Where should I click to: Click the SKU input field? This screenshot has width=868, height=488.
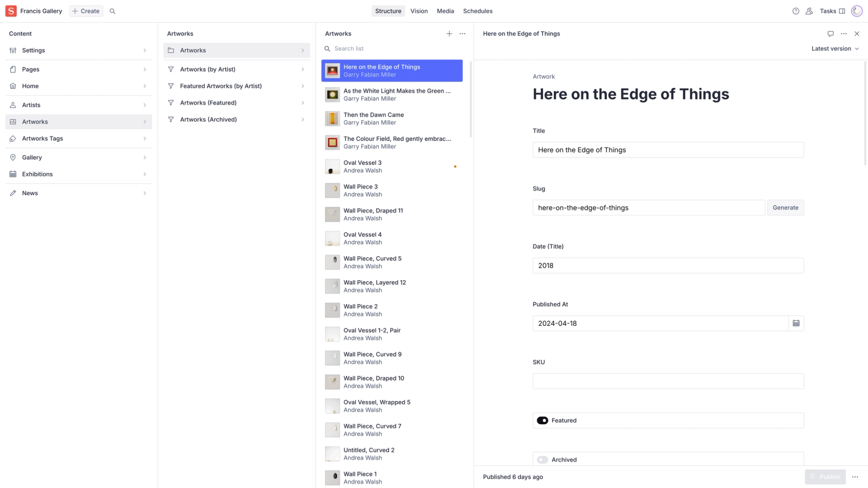[x=668, y=381]
